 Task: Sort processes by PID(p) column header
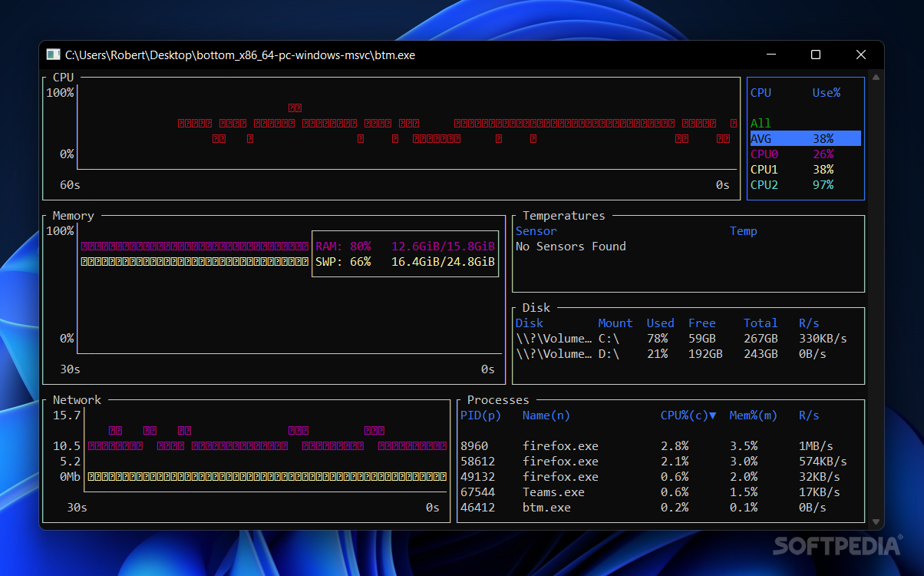pos(480,415)
